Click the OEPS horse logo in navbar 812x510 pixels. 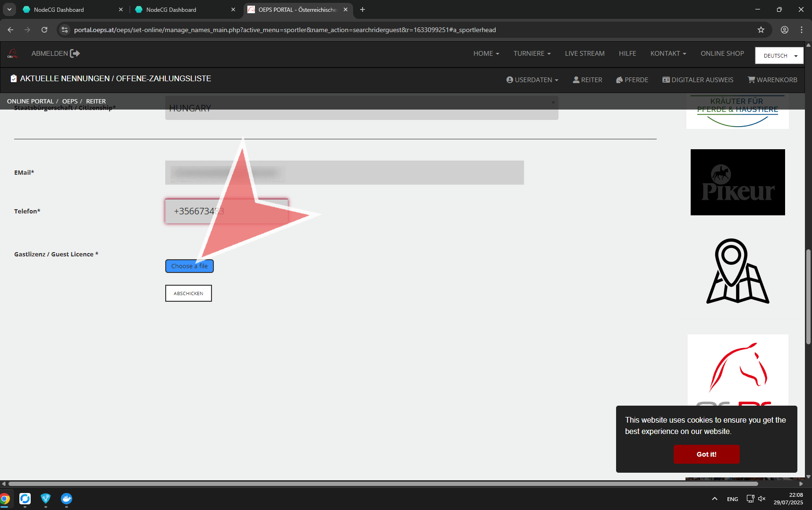[x=13, y=54]
